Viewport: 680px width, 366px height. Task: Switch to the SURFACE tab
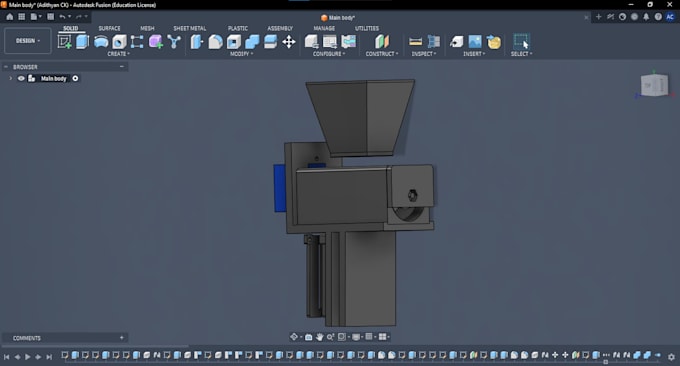point(109,28)
